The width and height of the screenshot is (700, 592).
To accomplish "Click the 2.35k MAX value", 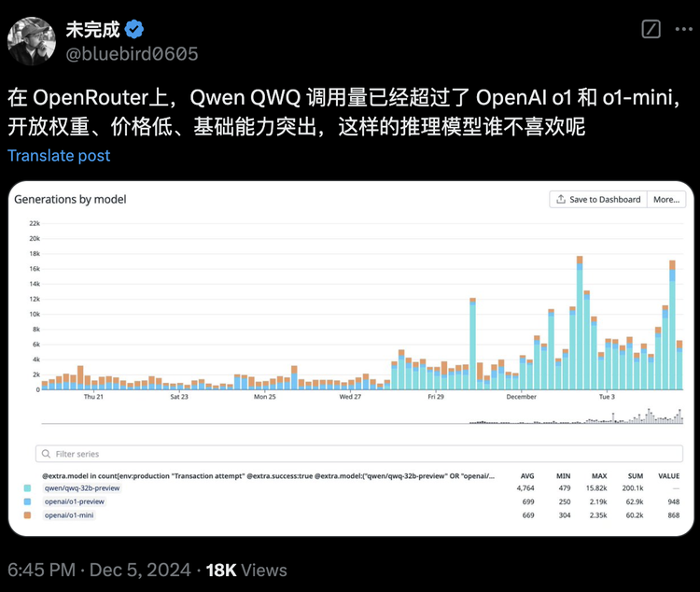I will coord(598,515).
